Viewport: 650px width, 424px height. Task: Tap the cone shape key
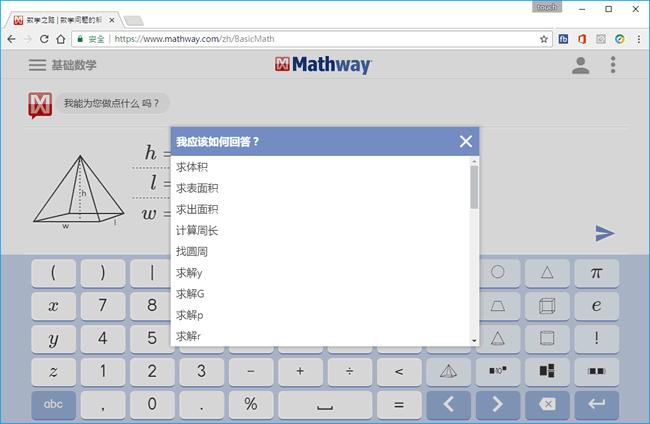[x=498, y=339]
